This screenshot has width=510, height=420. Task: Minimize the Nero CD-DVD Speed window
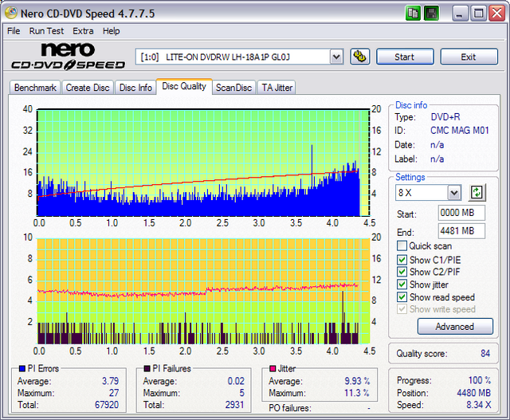coord(460,14)
